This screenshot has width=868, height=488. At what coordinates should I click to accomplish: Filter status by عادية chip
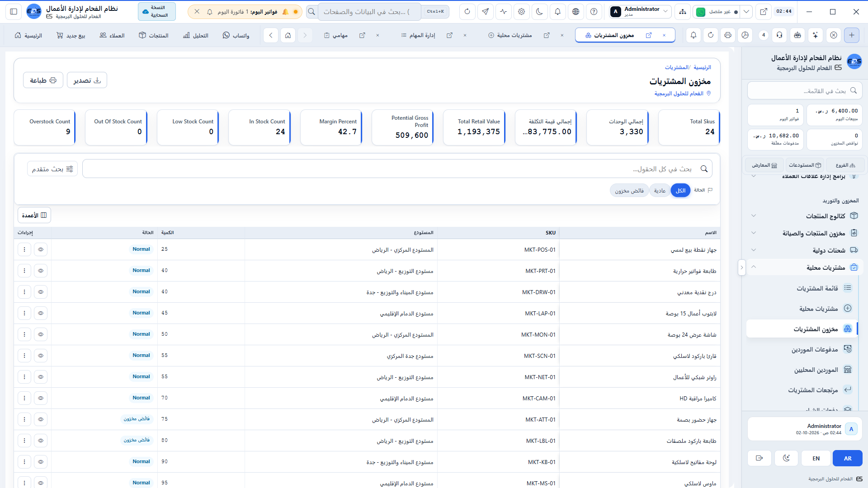coord(660,191)
